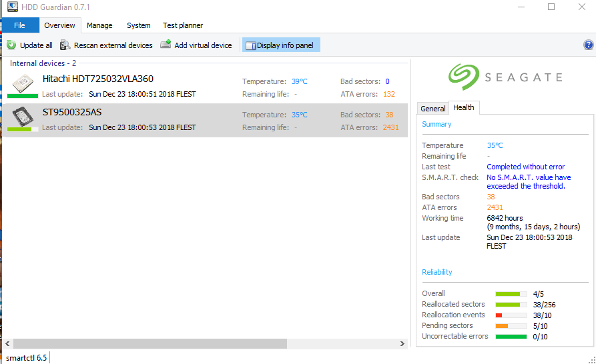Click the Pending sectors orange bar

point(511,326)
